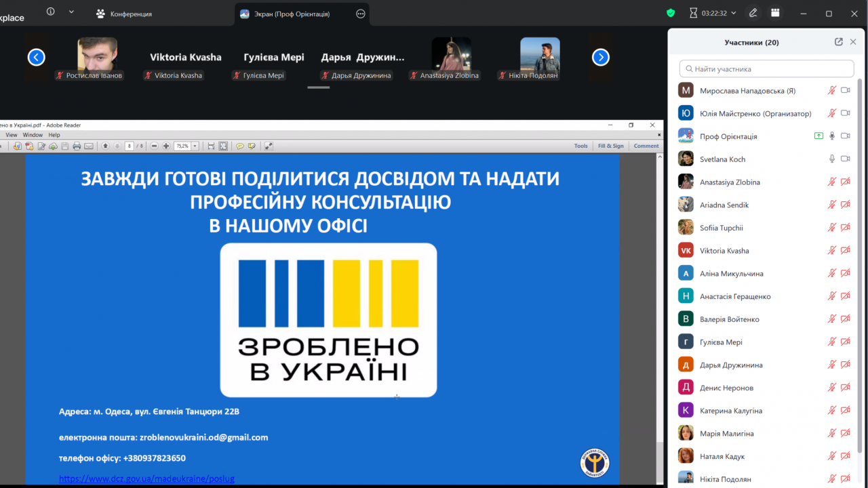Image resolution: width=868 pixels, height=488 pixels.
Task: Click the email envelope icon in Reader toolbar
Action: click(x=89, y=146)
